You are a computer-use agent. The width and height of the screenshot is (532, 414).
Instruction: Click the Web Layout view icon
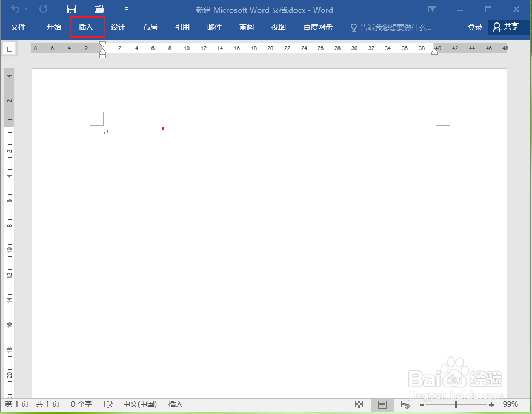[405, 404]
